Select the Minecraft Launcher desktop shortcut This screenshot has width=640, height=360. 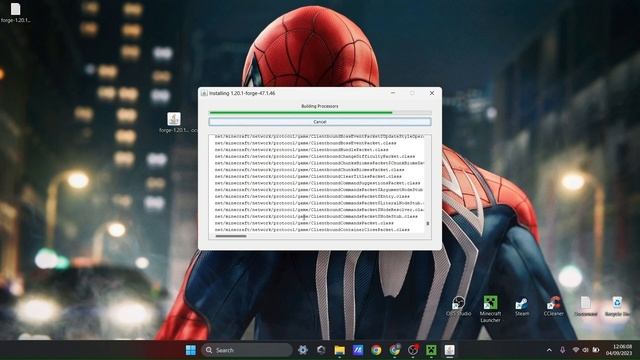[x=490, y=309]
